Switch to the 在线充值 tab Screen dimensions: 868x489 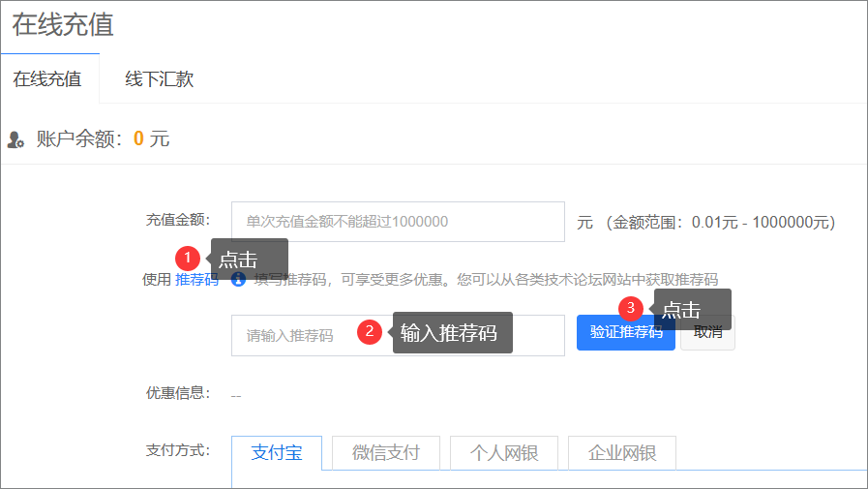(48, 79)
